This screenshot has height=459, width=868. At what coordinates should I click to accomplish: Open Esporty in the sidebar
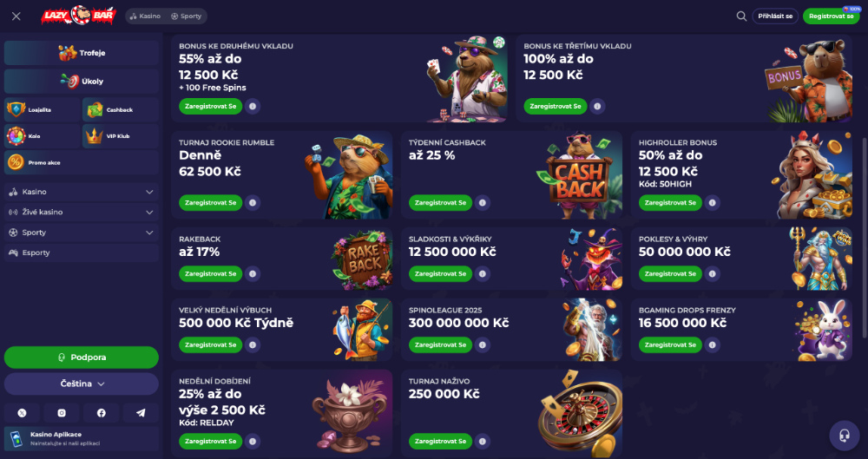[x=82, y=252]
